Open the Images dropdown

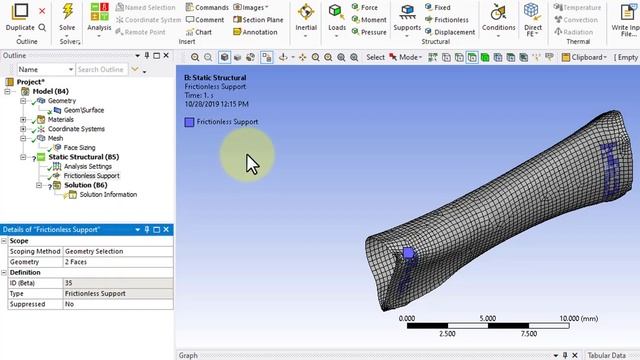pyautogui.click(x=251, y=7)
